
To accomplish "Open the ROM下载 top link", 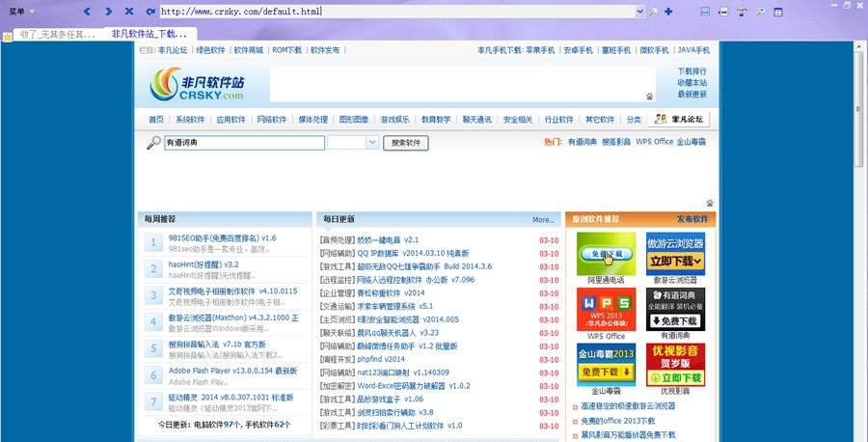I will tap(286, 50).
